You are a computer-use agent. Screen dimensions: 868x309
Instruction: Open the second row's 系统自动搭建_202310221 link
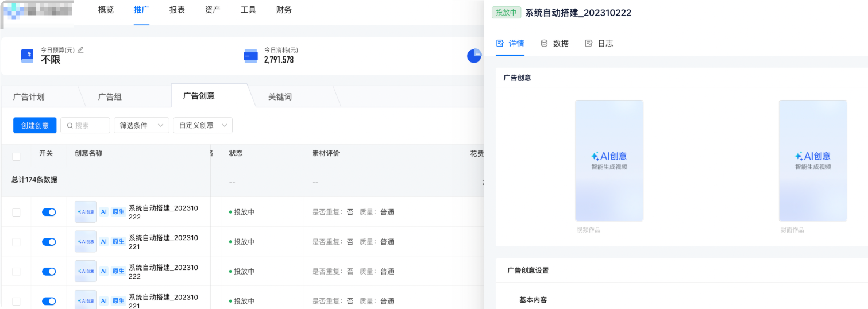[163, 242]
